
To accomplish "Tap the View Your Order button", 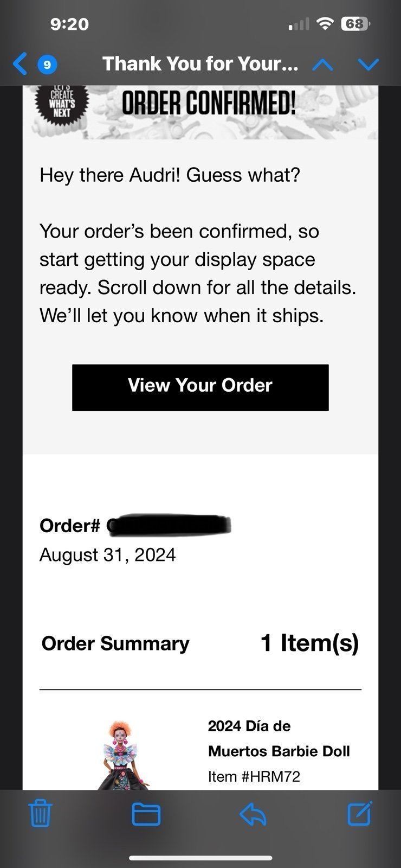I will [200, 387].
